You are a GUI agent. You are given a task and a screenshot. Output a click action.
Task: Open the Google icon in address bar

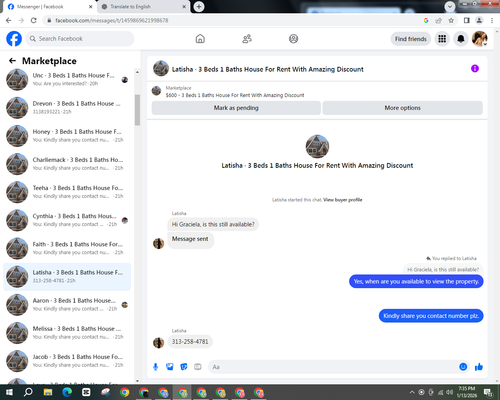point(426,20)
